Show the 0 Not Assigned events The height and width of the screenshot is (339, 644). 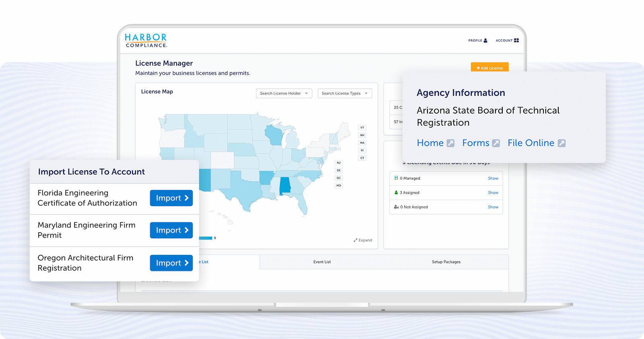click(493, 207)
